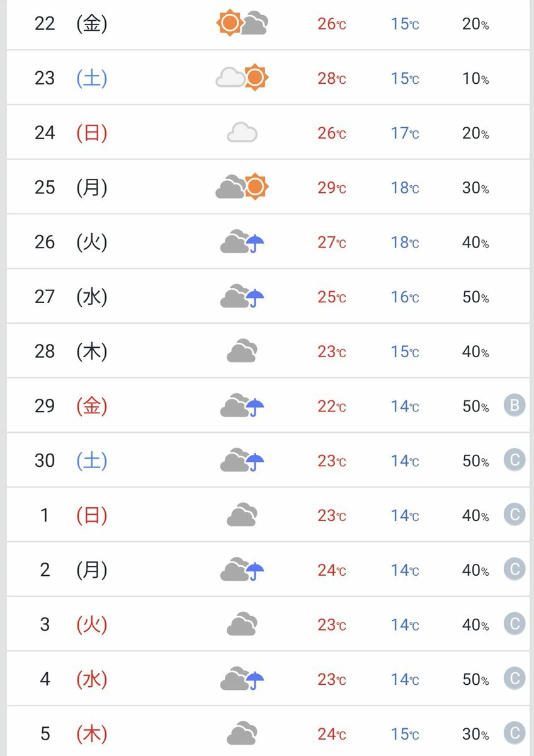Click the C reliability badge on the 1st
The image size is (534, 756).
pyautogui.click(x=514, y=515)
